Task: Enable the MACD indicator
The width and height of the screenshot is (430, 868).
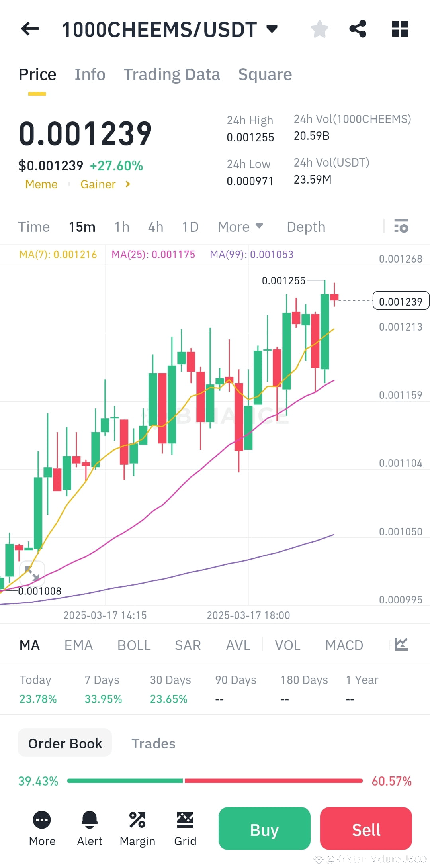Action: 344,645
